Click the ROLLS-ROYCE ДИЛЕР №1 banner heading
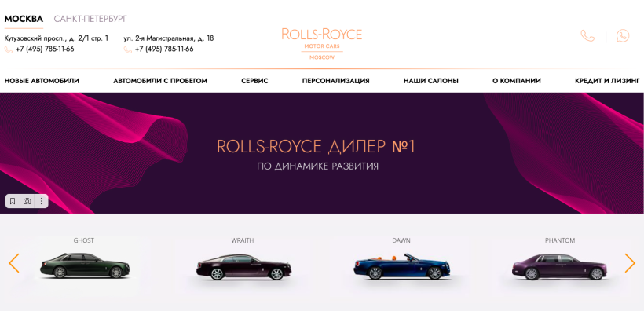This screenshot has width=644, height=311. pyautogui.click(x=316, y=147)
